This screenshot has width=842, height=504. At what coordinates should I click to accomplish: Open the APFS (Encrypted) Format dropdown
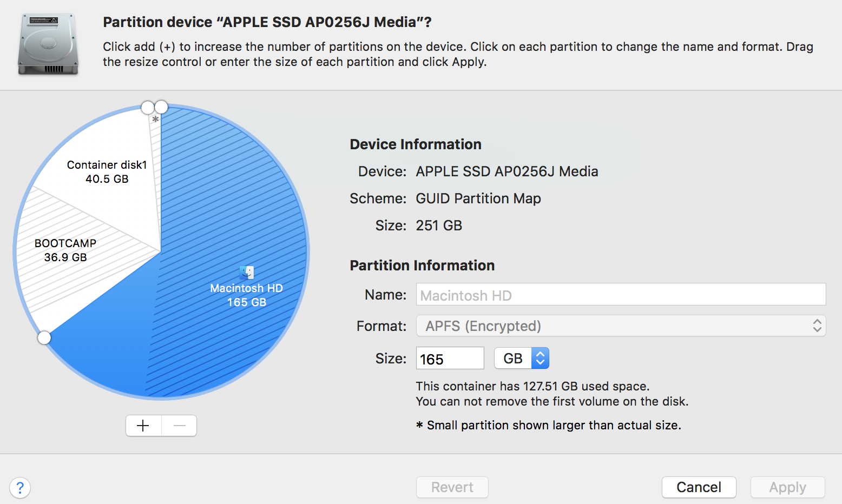(621, 326)
